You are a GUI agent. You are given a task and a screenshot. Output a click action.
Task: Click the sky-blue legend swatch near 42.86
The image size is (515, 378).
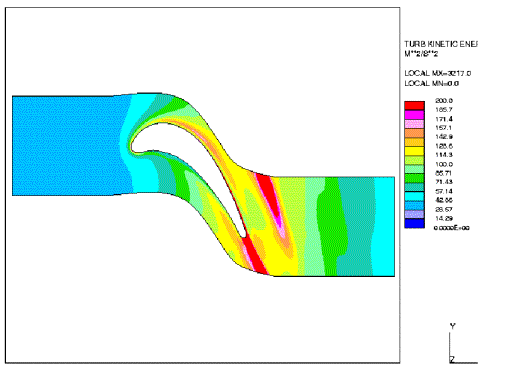[x=414, y=205]
